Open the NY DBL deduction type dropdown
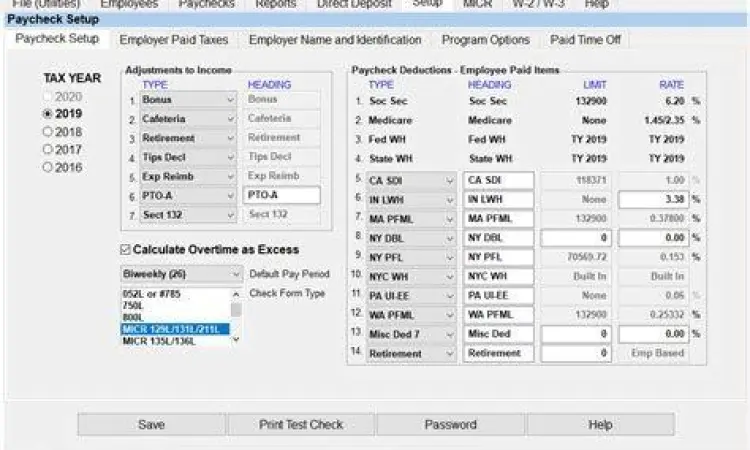The image size is (750, 450). click(x=411, y=238)
